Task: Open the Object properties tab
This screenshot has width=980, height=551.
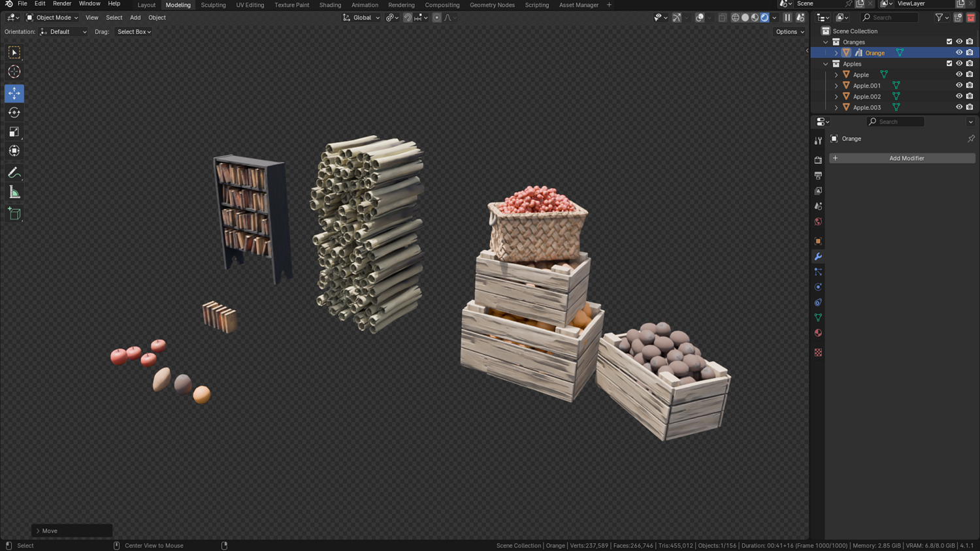Action: tap(818, 241)
